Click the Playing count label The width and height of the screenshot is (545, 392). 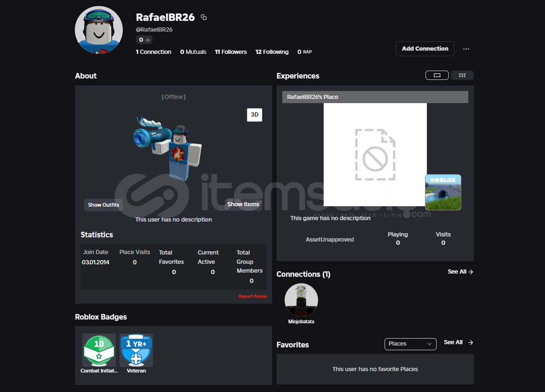pyautogui.click(x=398, y=235)
